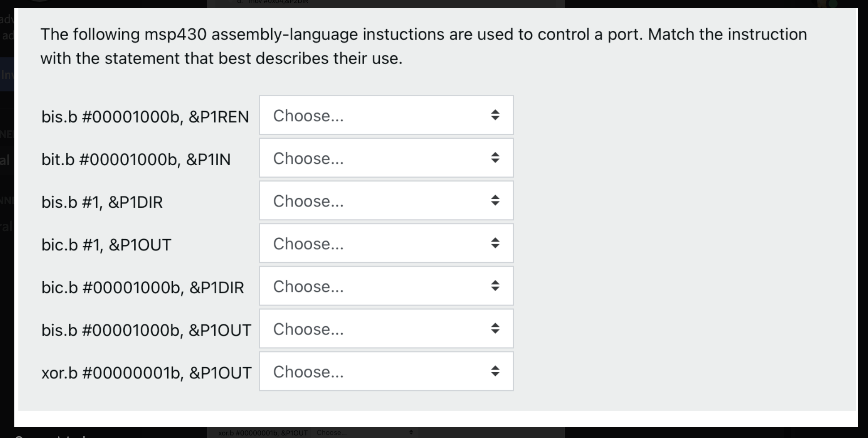This screenshot has height=438, width=868.
Task: Click the up-down chevron icon beside the P1IN selector
Action: click(x=494, y=158)
